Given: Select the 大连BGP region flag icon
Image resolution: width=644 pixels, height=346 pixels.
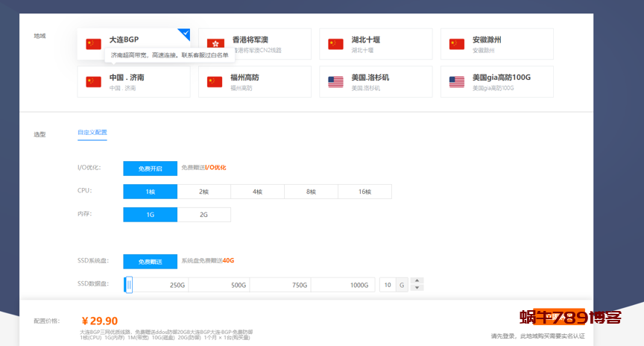Looking at the screenshot, I should pos(93,44).
